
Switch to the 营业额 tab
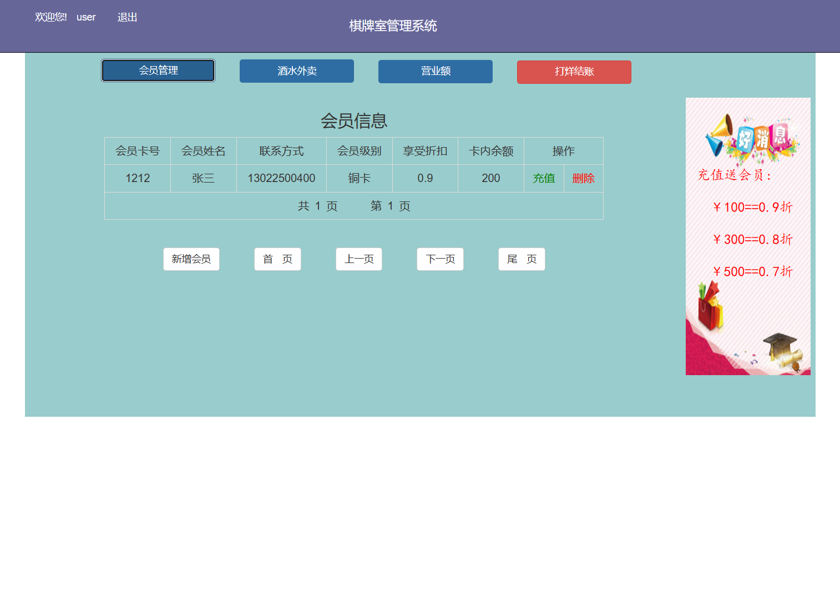(x=435, y=72)
